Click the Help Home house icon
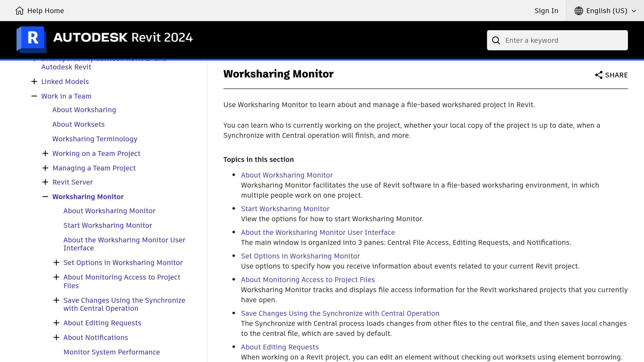Screen dimensions: 644x362 20,10
